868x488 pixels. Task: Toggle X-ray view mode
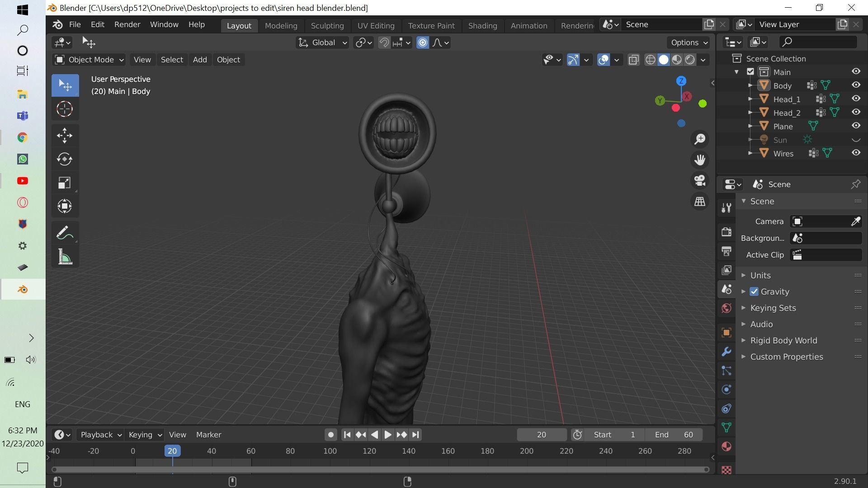633,60
